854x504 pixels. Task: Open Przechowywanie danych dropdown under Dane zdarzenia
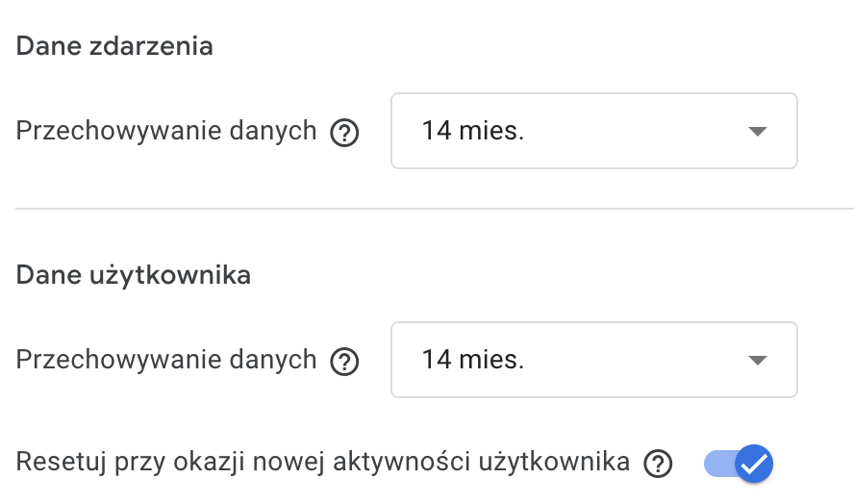(x=594, y=131)
